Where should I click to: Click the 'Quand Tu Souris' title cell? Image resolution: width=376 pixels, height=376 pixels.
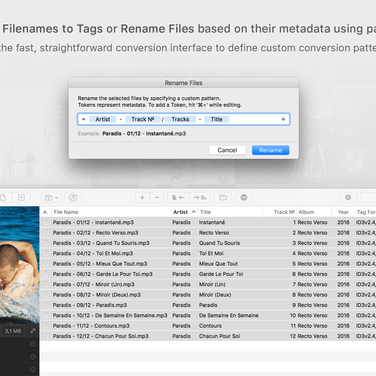219,243
